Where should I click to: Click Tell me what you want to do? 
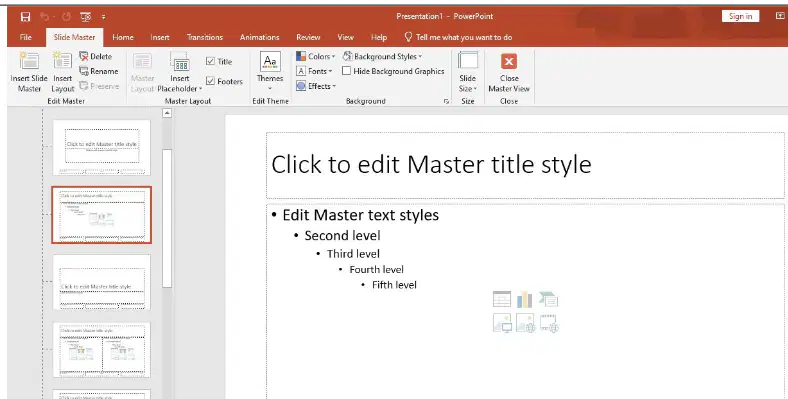point(458,37)
